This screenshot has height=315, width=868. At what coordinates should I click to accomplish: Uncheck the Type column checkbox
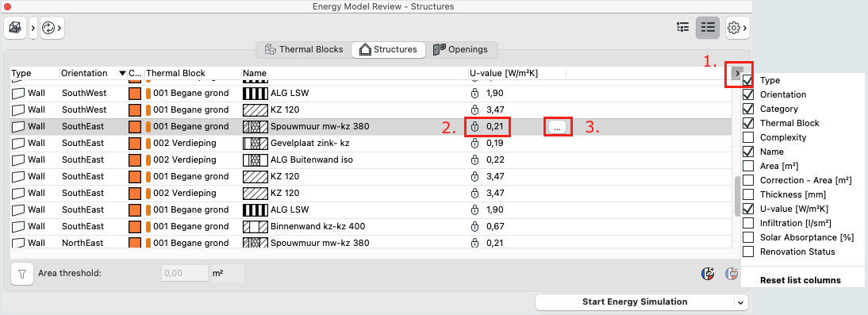tap(748, 80)
